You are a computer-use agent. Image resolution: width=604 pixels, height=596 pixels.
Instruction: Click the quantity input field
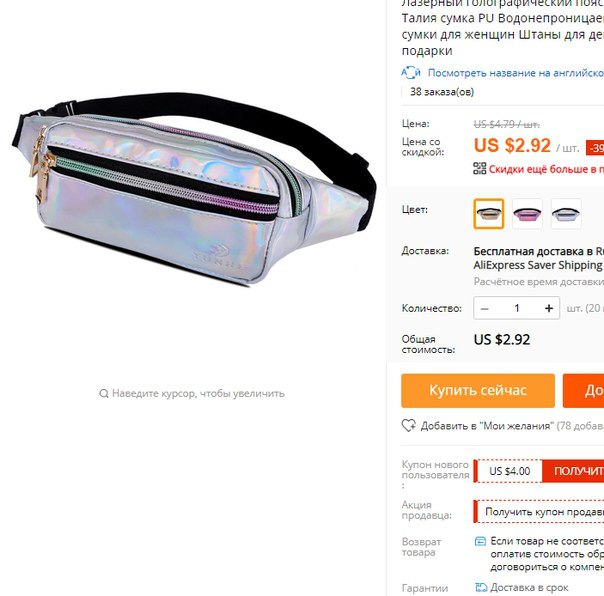pos(517,308)
